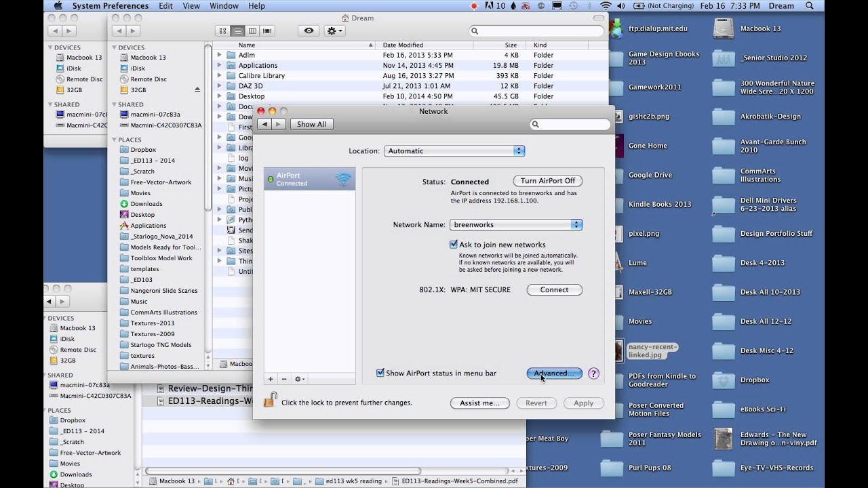Click Show All button
This screenshot has width=868, height=488.
(x=311, y=124)
